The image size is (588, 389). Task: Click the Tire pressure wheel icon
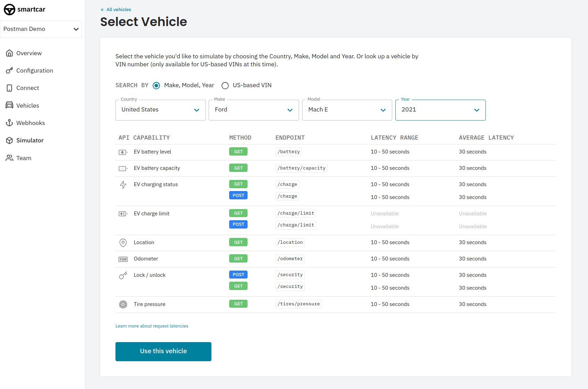click(123, 304)
